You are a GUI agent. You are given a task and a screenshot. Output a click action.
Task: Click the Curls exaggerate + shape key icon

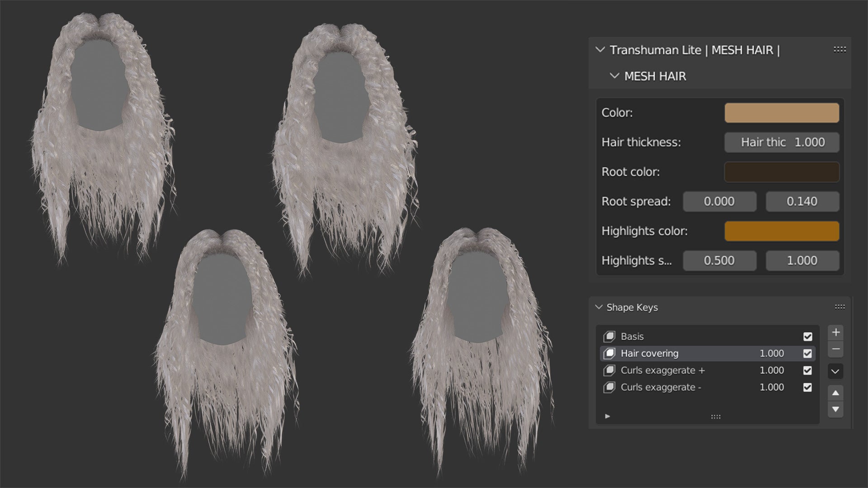(x=609, y=371)
